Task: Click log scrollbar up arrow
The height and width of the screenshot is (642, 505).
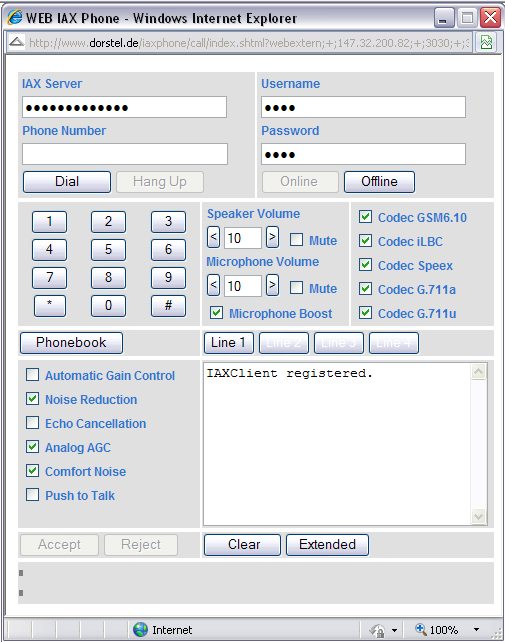Action: 478,372
